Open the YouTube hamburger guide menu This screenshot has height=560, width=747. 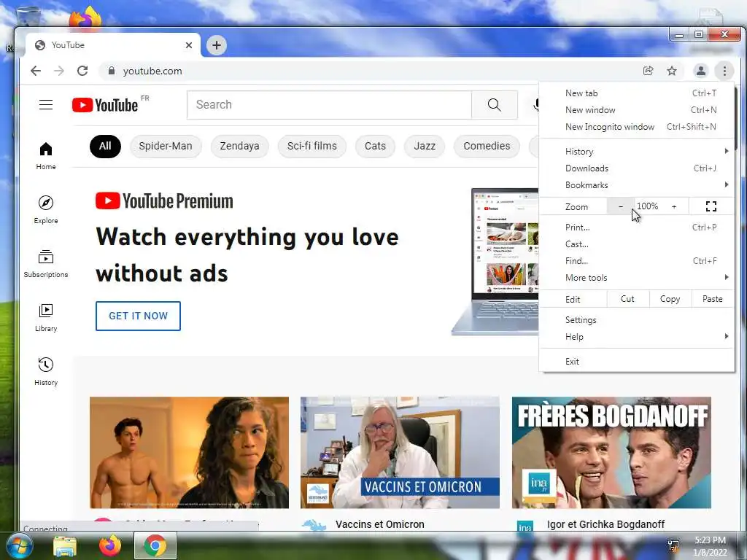click(x=46, y=105)
